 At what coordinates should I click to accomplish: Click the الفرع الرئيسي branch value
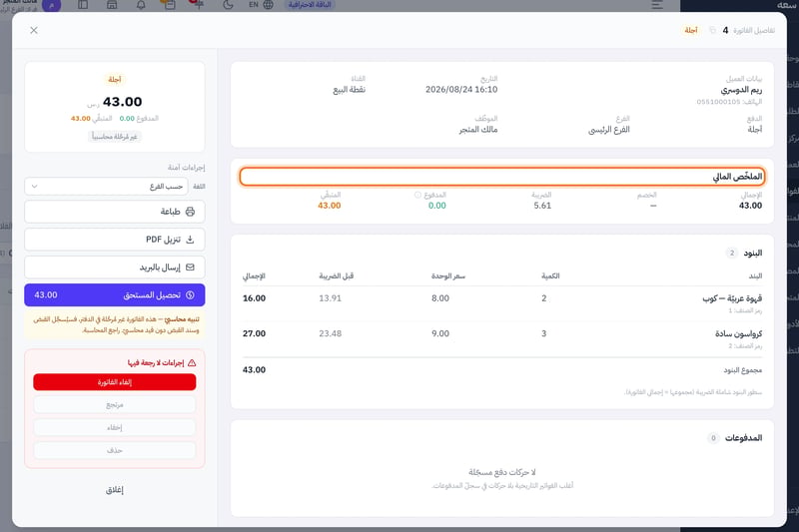609,130
